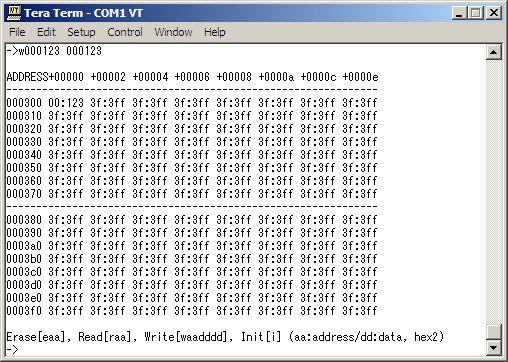Image resolution: width=508 pixels, height=362 pixels.
Task: Click the Init[i] help text
Action: (x=261, y=337)
